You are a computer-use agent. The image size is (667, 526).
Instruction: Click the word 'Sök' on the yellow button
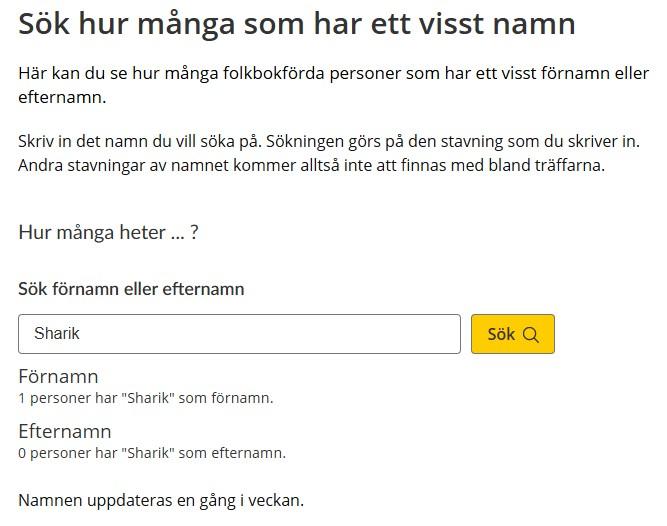[501, 334]
